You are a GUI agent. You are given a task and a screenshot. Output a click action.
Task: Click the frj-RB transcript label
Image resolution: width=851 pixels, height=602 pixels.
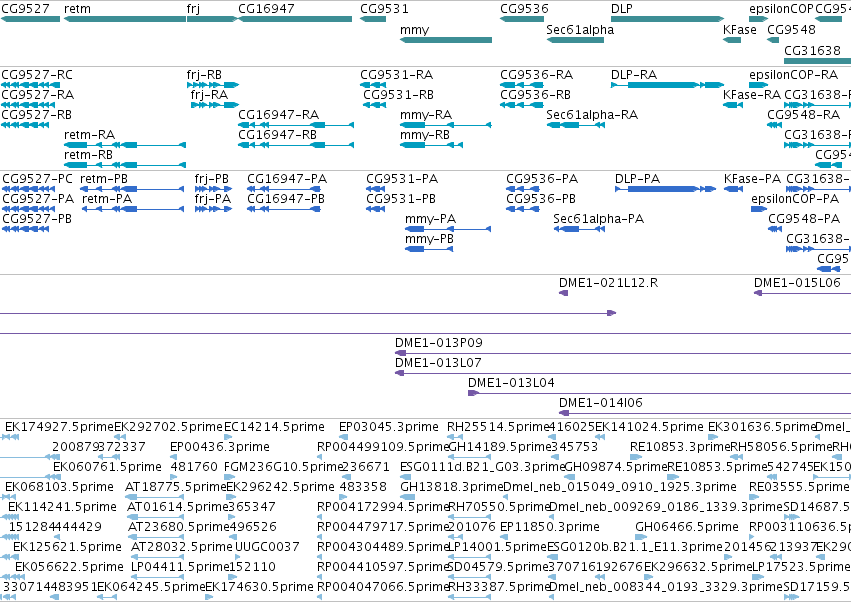204,74
